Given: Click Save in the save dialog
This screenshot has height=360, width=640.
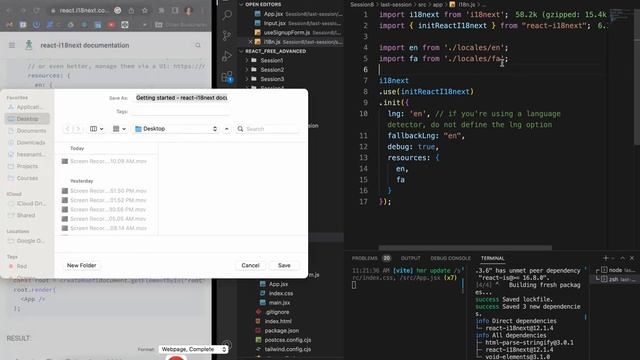Looking at the screenshot, I should [284, 266].
